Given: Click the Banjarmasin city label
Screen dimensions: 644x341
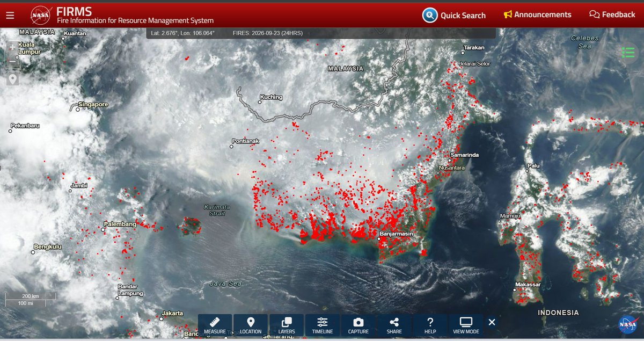Looking at the screenshot, I should point(396,234).
